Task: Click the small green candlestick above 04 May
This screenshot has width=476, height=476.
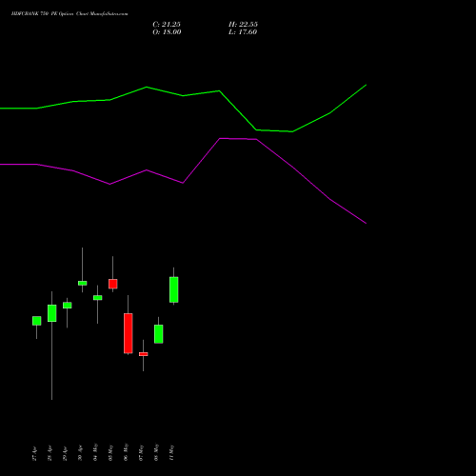Action: 98,298
